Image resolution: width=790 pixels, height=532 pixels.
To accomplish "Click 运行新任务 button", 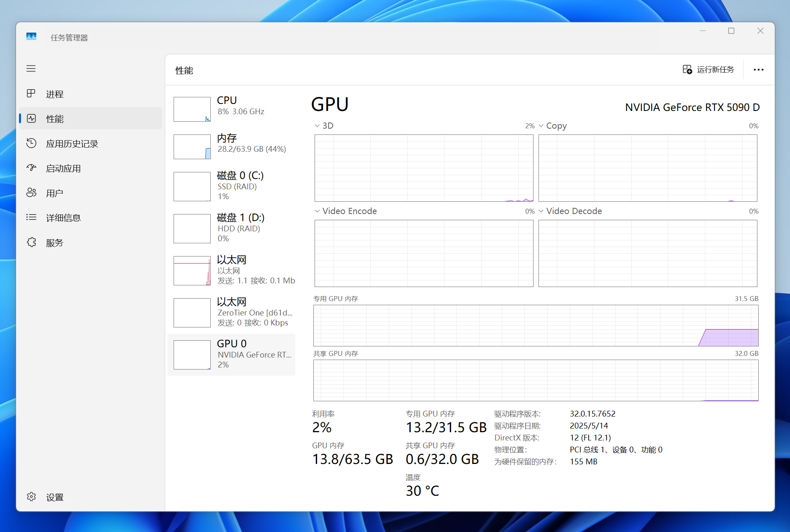I will click(x=709, y=69).
